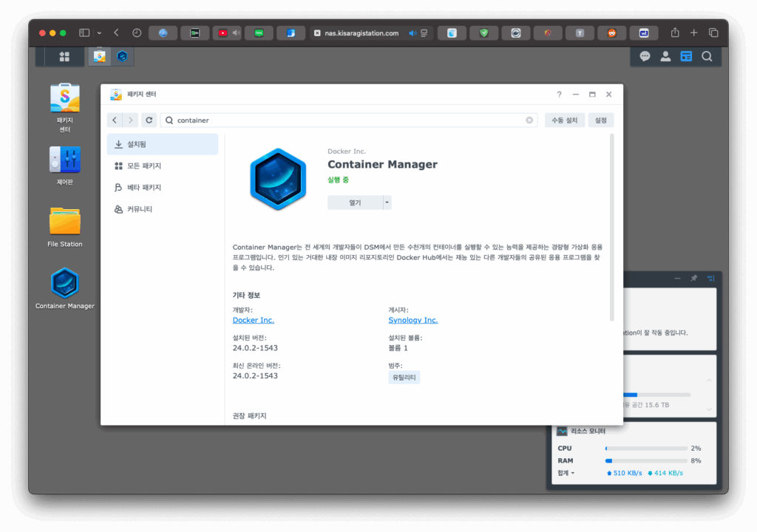
Task: Expand the dropdown arrow beside 열기 button
Action: 387,202
